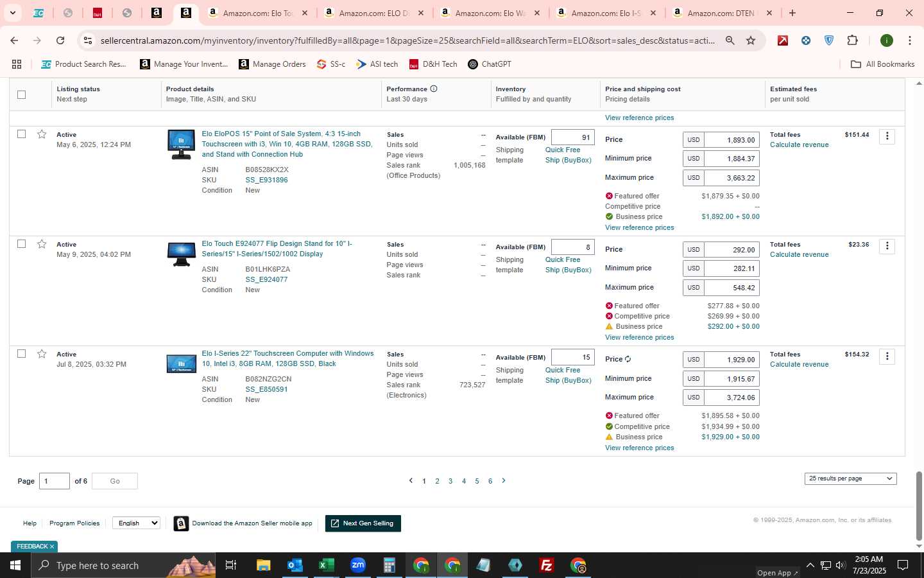Go to next results page arrow
Screen dimensions: 924x578
click(504, 480)
